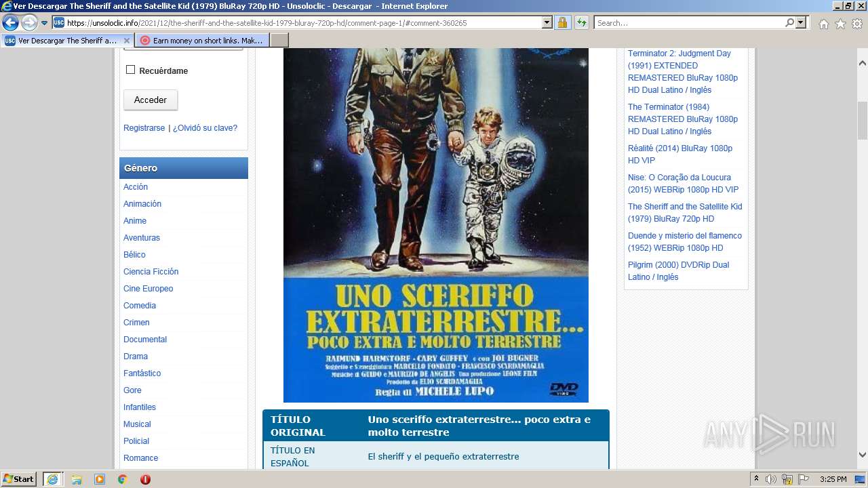The height and width of the screenshot is (488, 868).
Task: Select the Crimen genre
Action: (136, 323)
